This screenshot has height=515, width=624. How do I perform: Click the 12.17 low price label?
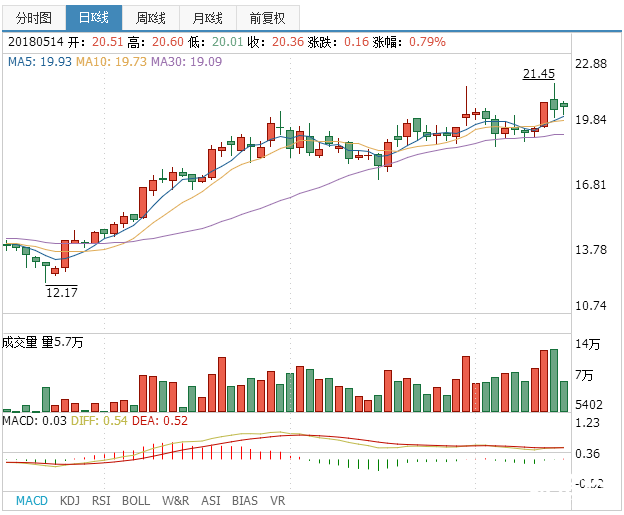tap(62, 293)
